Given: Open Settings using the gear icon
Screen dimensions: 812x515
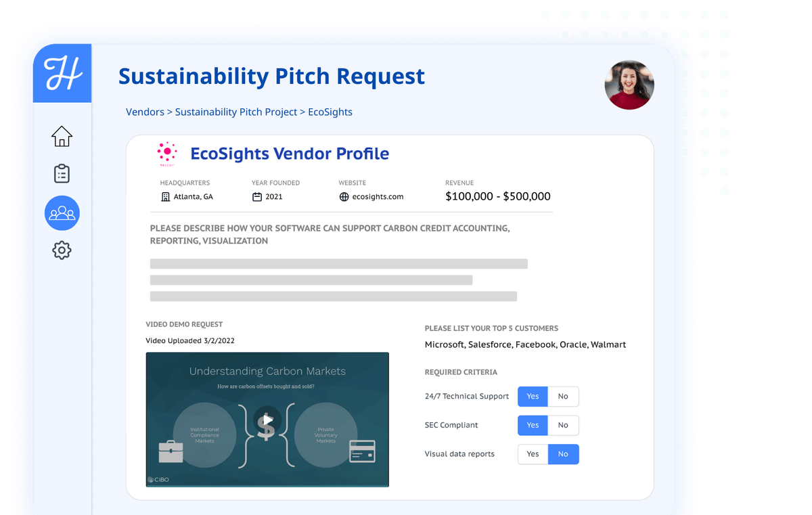Looking at the screenshot, I should click(x=62, y=250).
